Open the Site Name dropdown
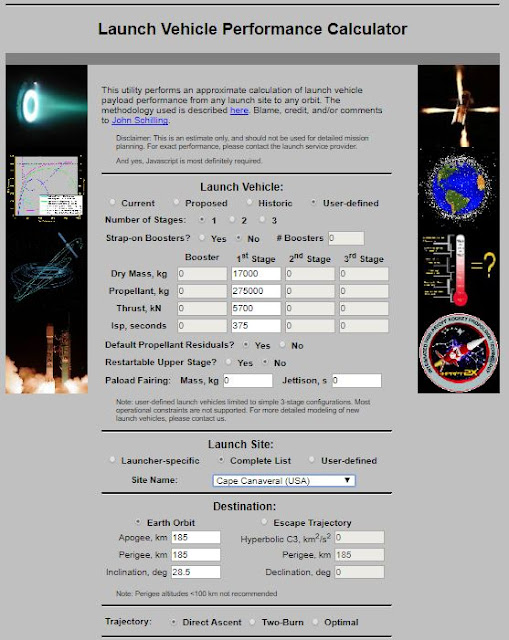This screenshot has height=640, width=509. [284, 480]
